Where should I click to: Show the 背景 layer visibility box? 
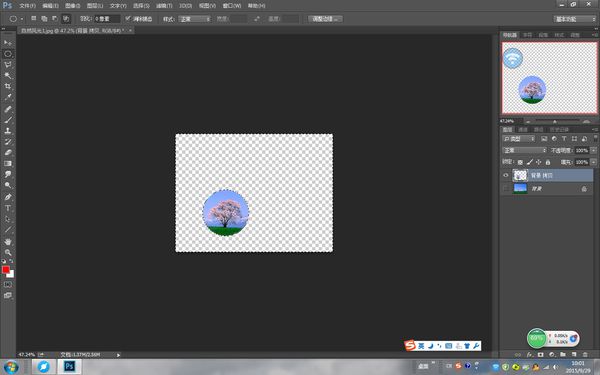(505, 188)
